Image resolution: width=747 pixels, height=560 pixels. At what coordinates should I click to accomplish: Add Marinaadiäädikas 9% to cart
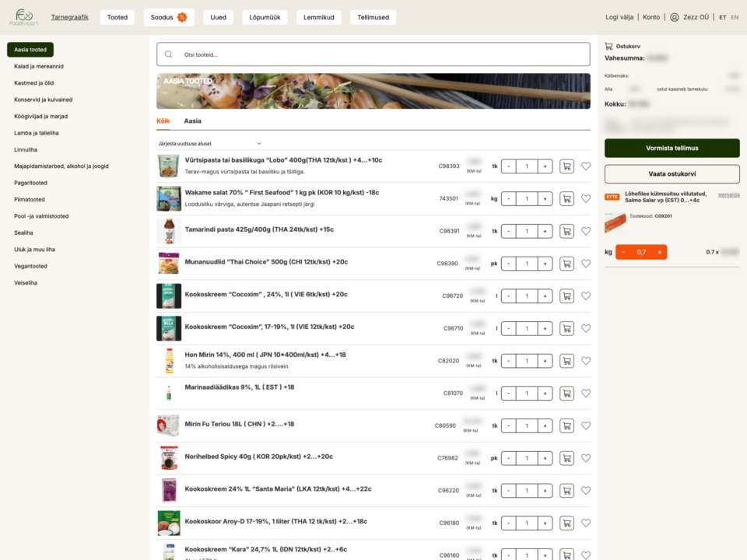pyautogui.click(x=566, y=394)
